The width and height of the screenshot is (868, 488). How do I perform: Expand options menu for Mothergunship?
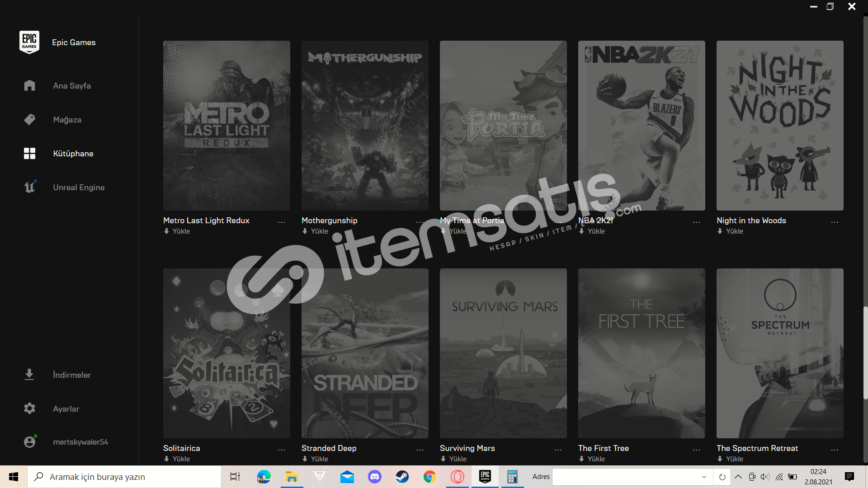pyautogui.click(x=420, y=222)
